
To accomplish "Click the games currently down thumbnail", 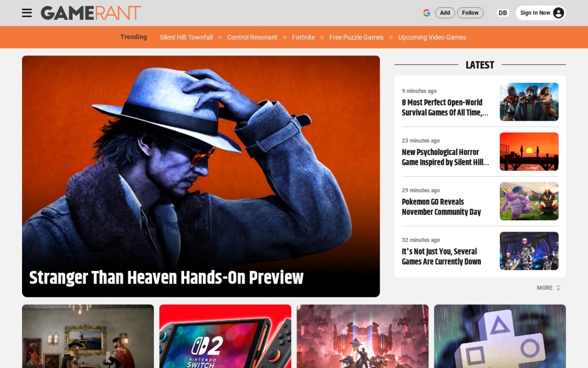I will tap(529, 251).
